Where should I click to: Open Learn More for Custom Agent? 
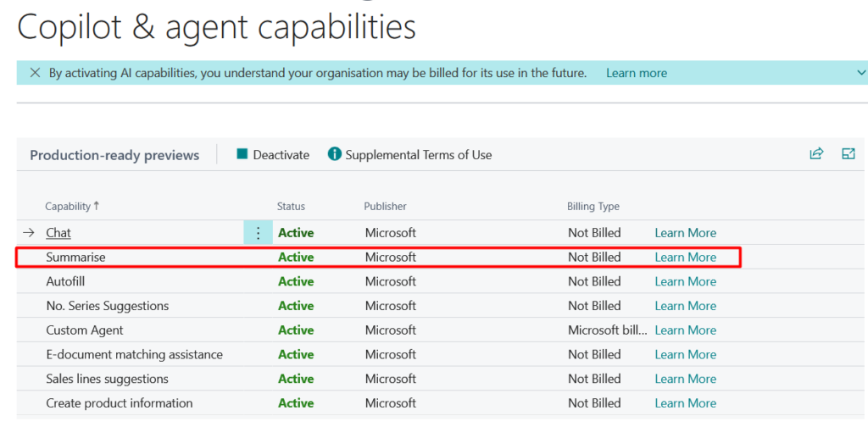click(685, 330)
